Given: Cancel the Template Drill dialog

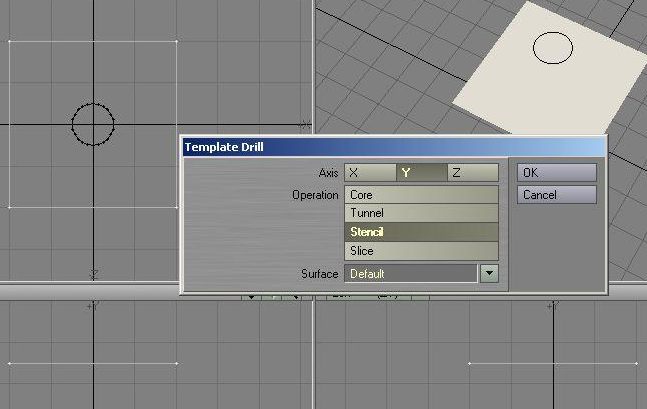Looking at the screenshot, I should tap(556, 195).
